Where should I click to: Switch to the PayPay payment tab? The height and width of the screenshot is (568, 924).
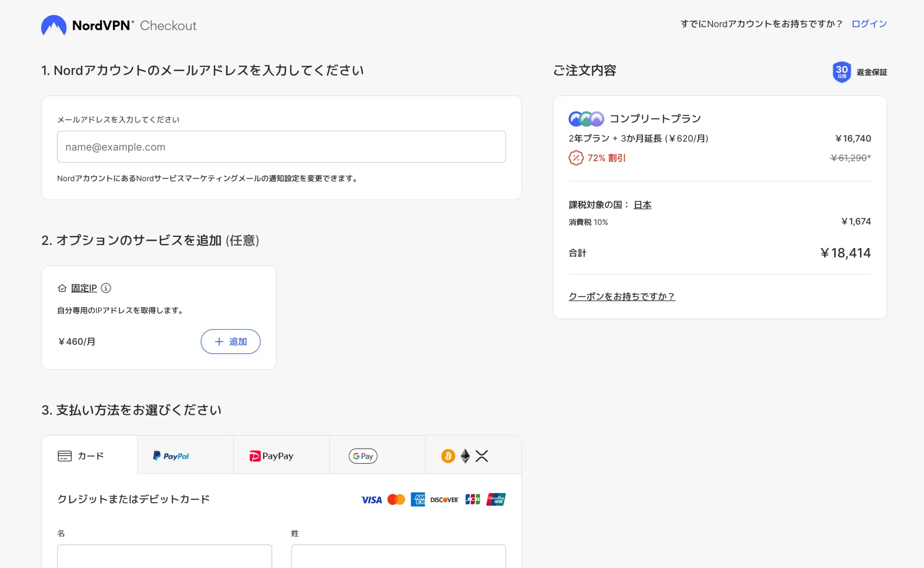click(x=282, y=455)
